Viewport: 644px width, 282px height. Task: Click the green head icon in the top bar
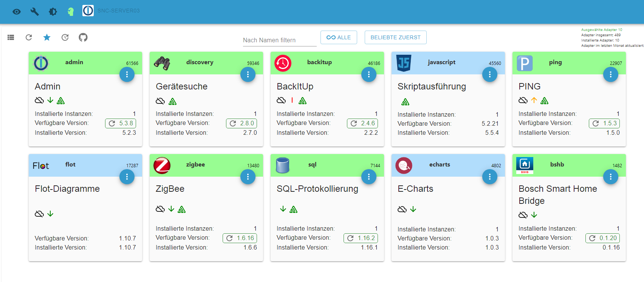pyautogui.click(x=71, y=12)
